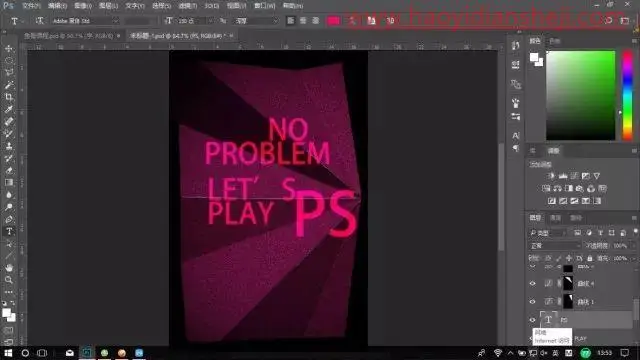Set center text alignment
The image size is (640, 360).
coord(303,20)
